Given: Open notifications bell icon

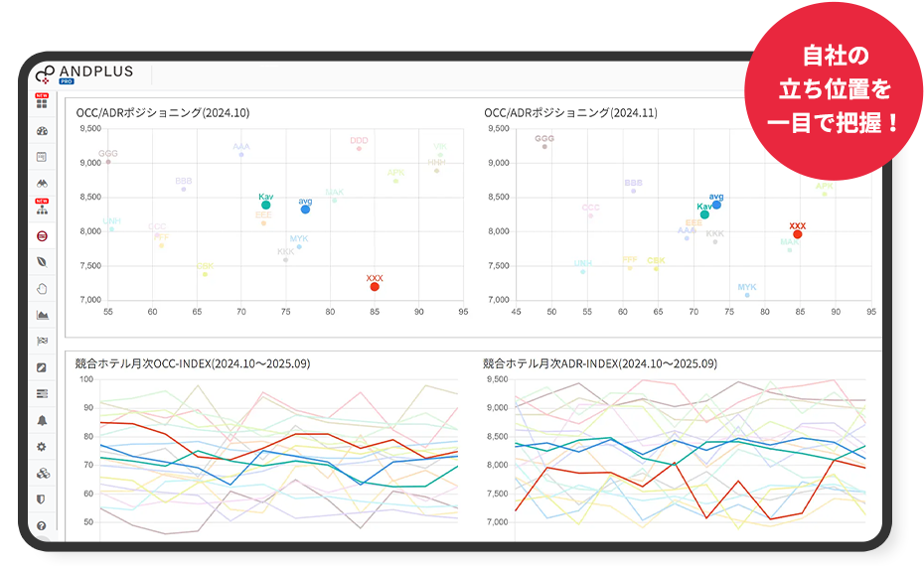Looking at the screenshot, I should tap(42, 420).
